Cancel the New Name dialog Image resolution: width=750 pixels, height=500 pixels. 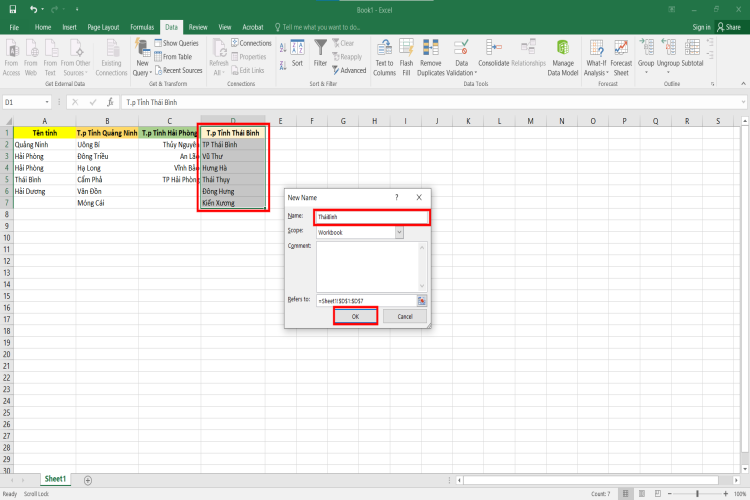point(405,317)
